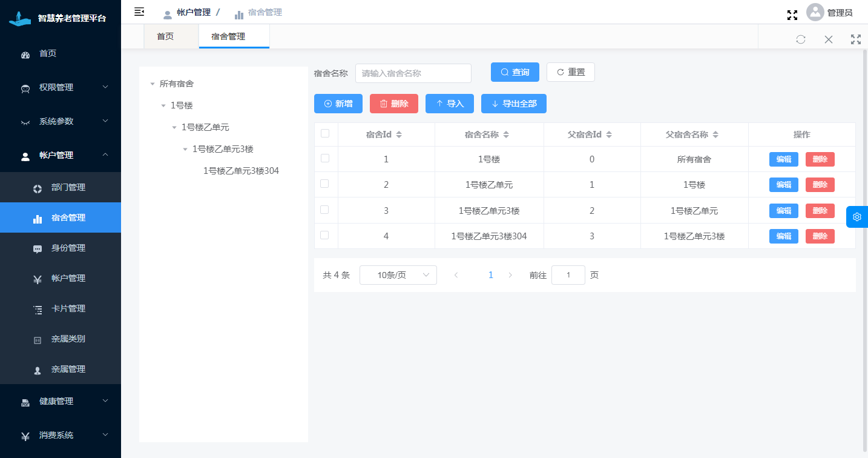This screenshot has height=458, width=868.
Task: Select the checkbox for the 1号楼乙单元3楼304 row
Action: pyautogui.click(x=325, y=235)
